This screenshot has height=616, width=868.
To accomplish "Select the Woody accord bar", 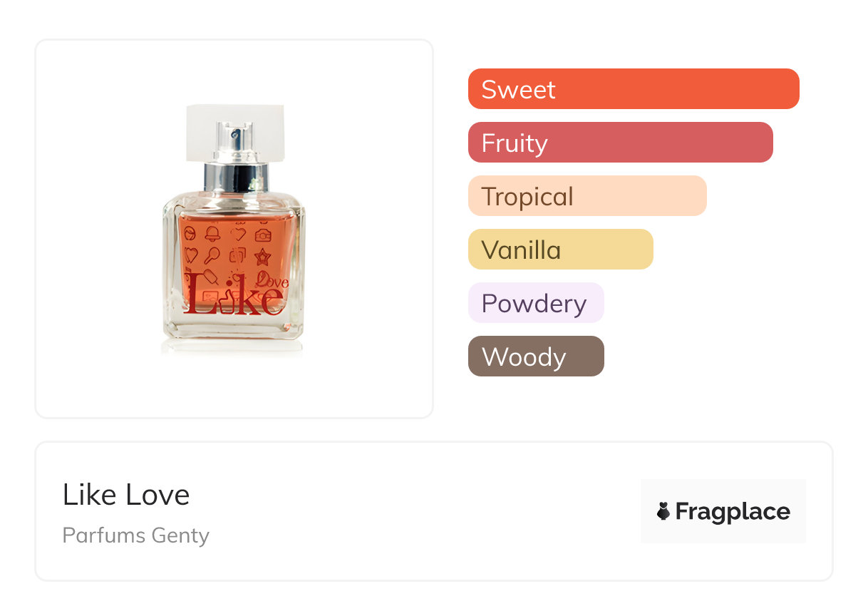I will pyautogui.click(x=535, y=356).
